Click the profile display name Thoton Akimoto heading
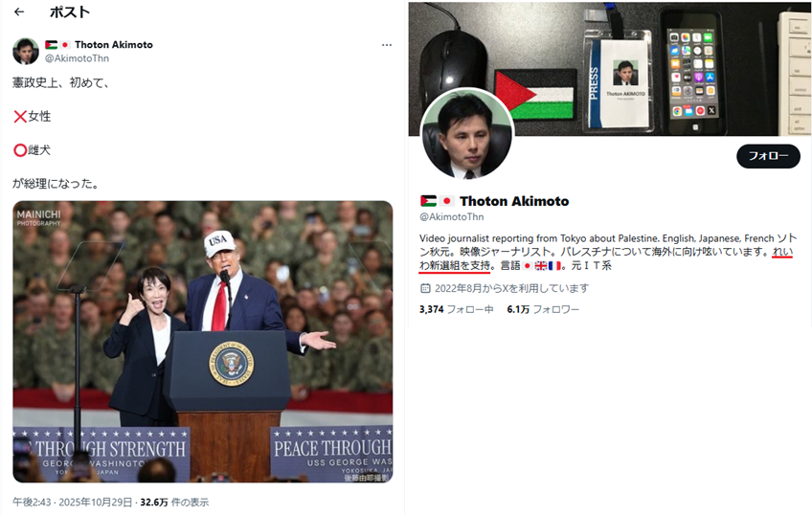The height and width of the screenshot is (515, 812). (514, 201)
